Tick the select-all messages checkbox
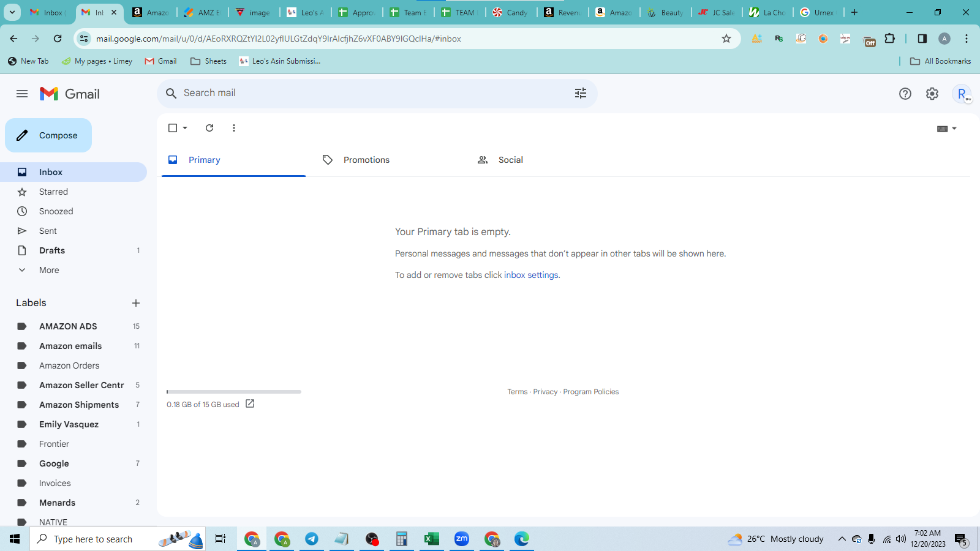 (x=173, y=128)
